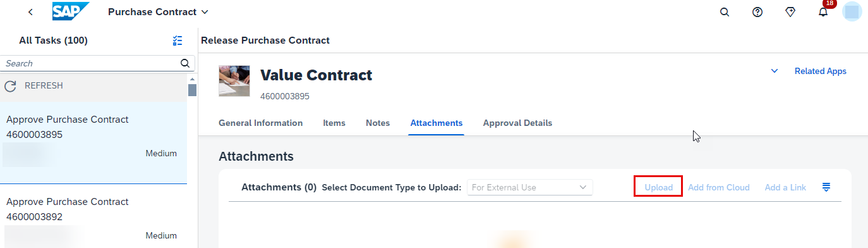Image resolution: width=868 pixels, height=248 pixels.
Task: Open notifications bell with 18 badge
Action: 823,12
